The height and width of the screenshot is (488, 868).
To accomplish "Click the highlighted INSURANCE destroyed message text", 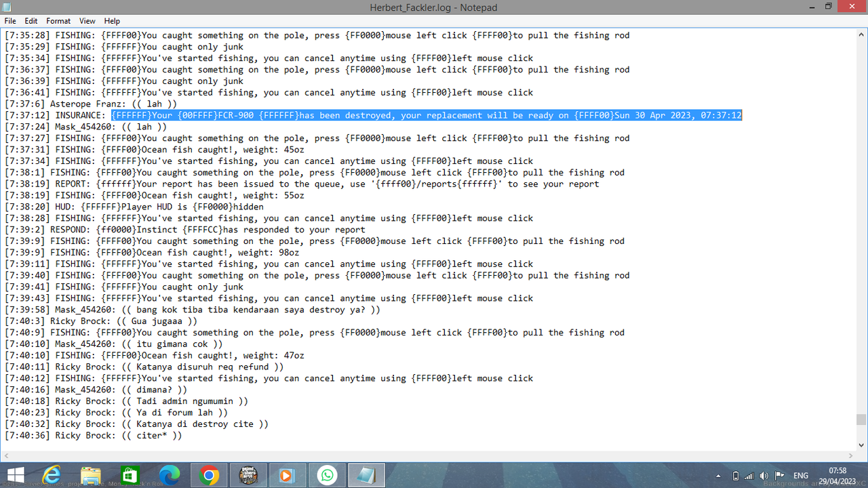I will click(427, 115).
